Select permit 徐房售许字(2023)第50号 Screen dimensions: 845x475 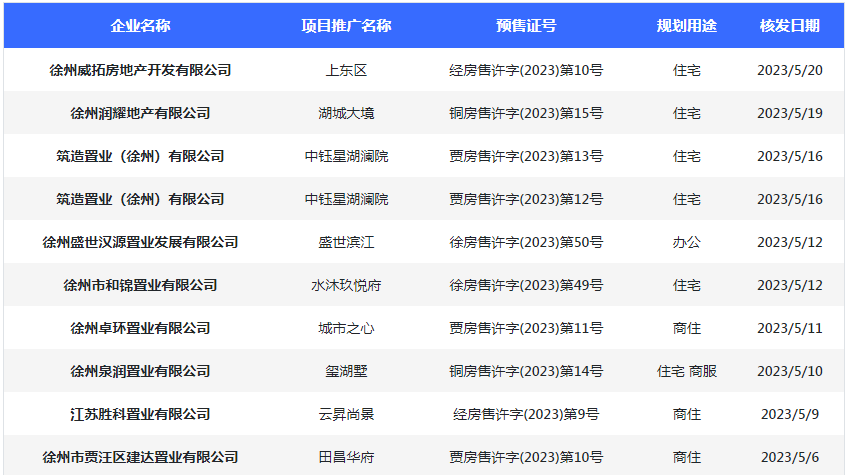(x=526, y=242)
